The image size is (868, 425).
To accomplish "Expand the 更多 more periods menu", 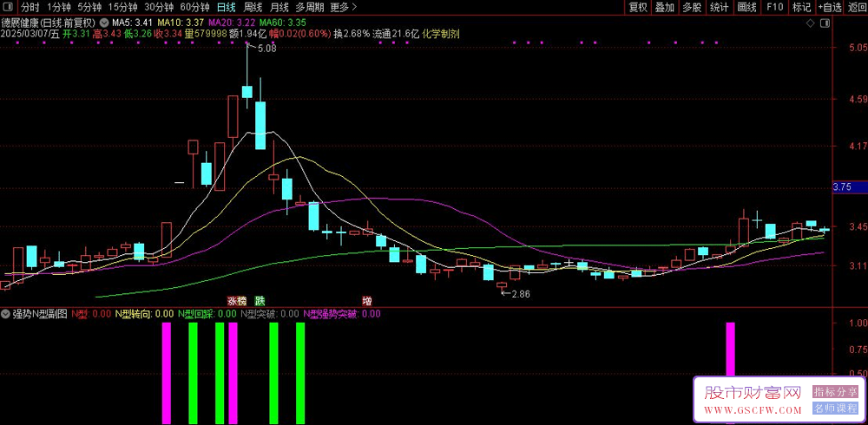I will pyautogui.click(x=344, y=7).
